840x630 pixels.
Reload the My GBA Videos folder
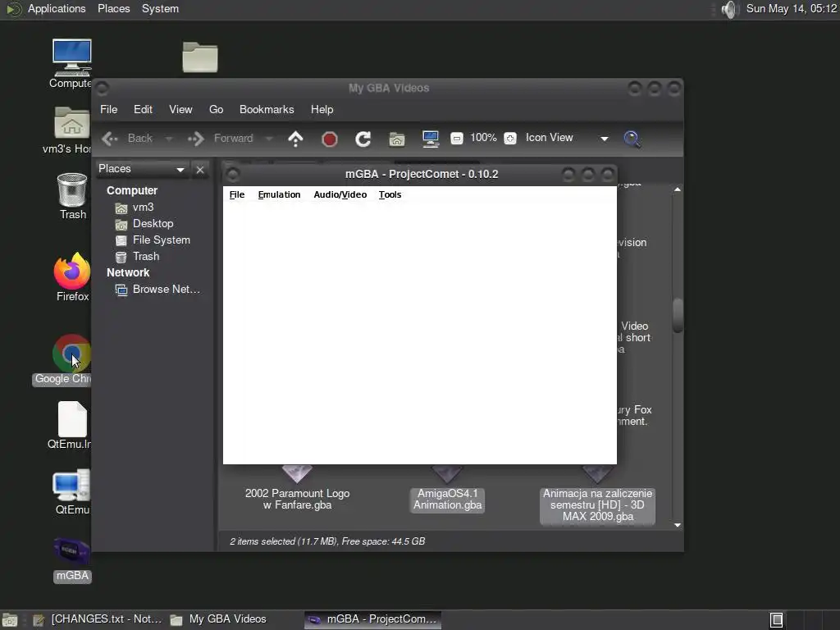[x=363, y=139]
